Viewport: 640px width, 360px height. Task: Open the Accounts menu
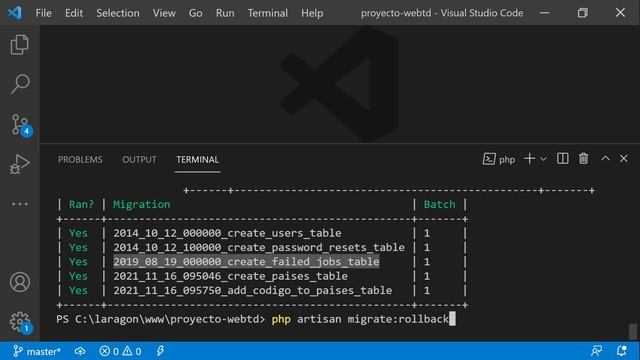pos(20,282)
